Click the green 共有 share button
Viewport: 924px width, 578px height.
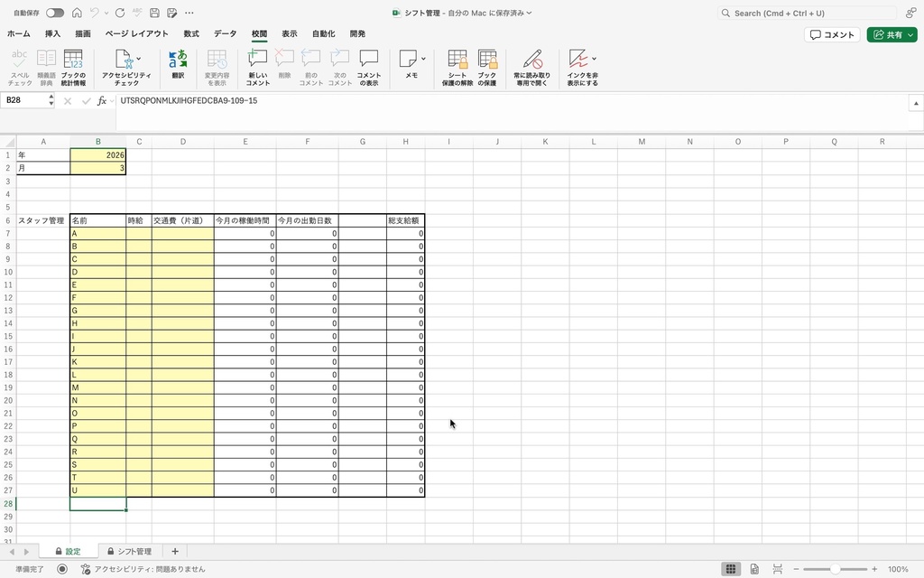(892, 35)
